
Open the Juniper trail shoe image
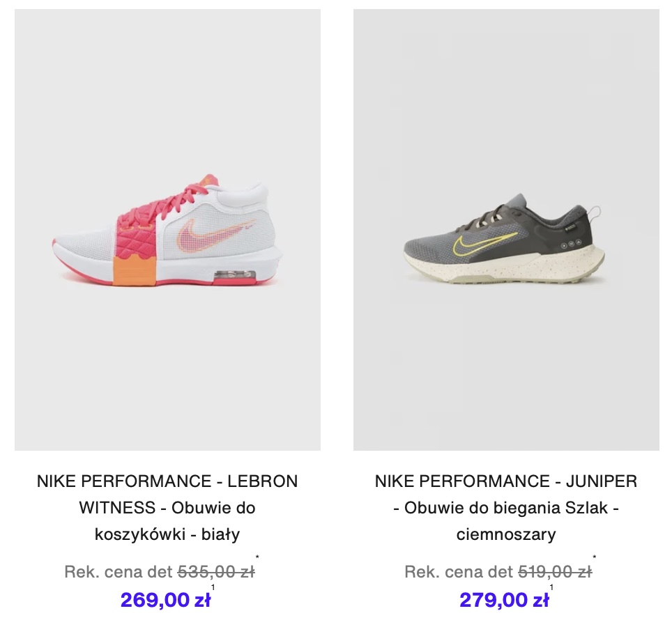point(506,230)
